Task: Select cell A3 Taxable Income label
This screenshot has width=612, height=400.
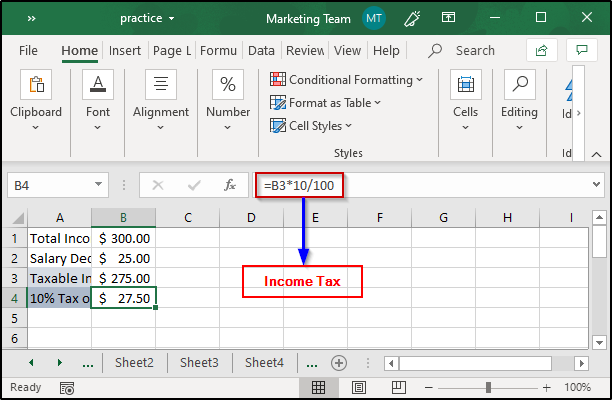Action: point(60,278)
